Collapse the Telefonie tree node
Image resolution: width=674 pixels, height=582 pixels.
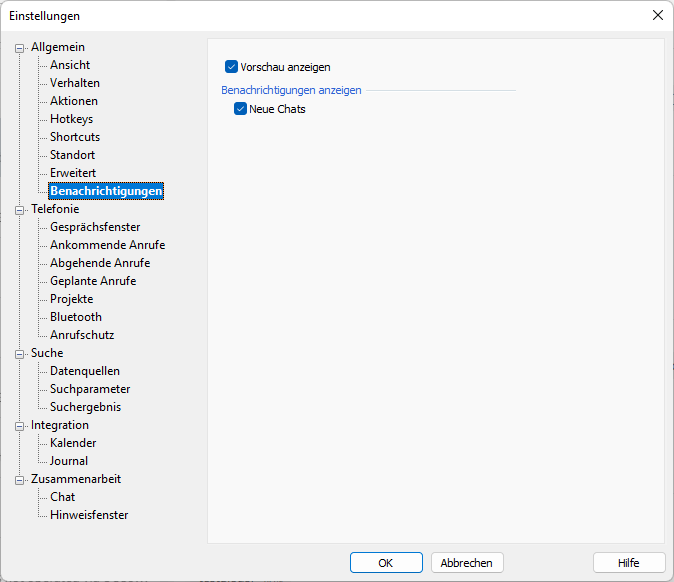[x=19, y=210]
